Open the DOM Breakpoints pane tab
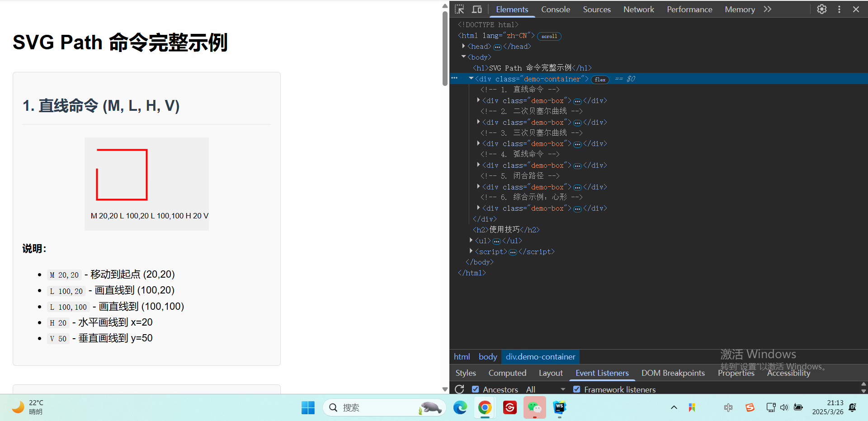The height and width of the screenshot is (421, 868). coord(673,373)
